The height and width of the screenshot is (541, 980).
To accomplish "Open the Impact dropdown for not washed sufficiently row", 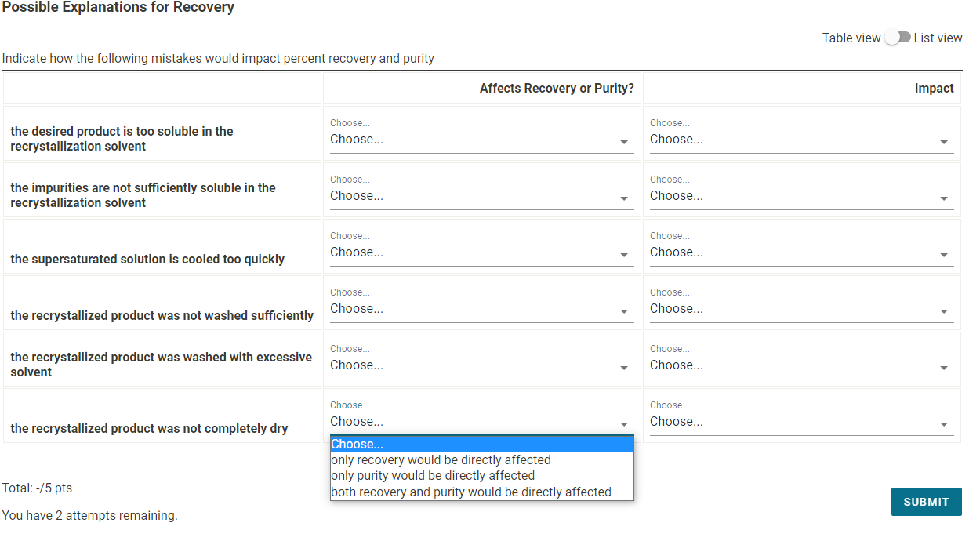I will (801, 308).
